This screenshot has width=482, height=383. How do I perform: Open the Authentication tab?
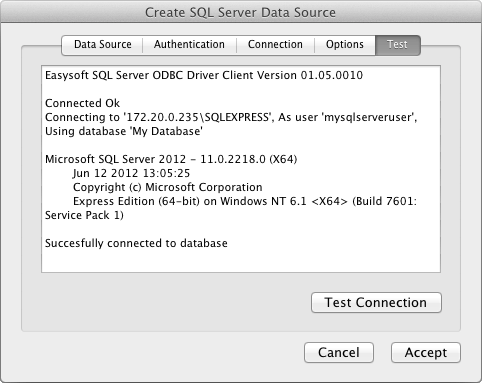coord(189,45)
